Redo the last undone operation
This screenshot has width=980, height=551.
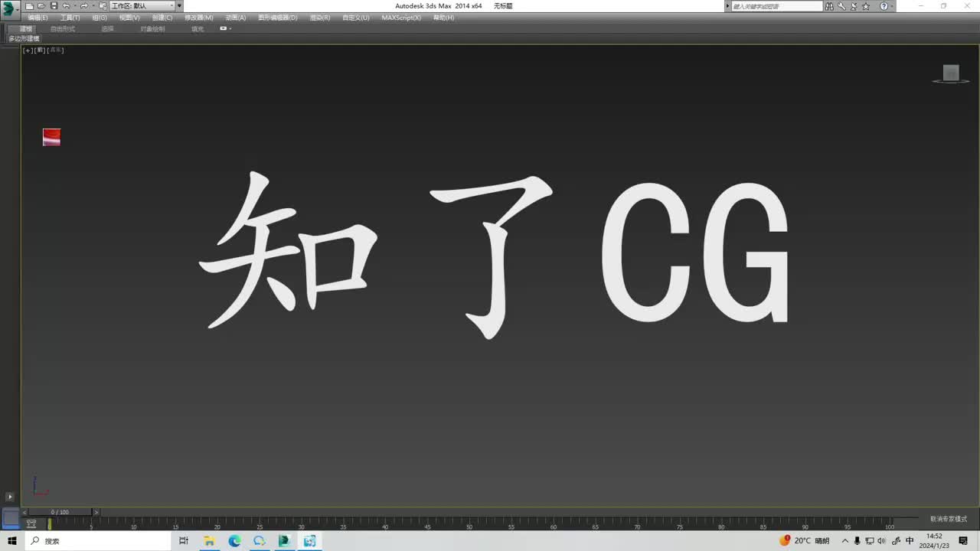click(83, 6)
